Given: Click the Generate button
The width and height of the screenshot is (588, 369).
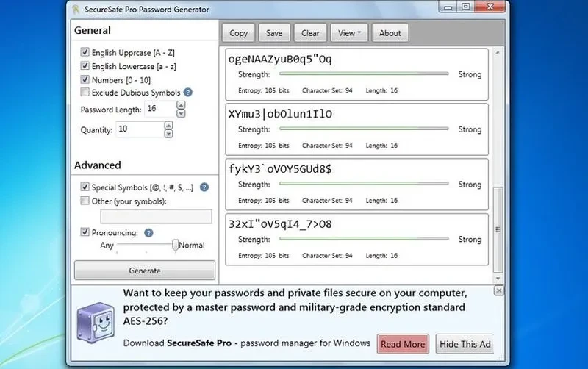Looking at the screenshot, I should click(x=145, y=271).
